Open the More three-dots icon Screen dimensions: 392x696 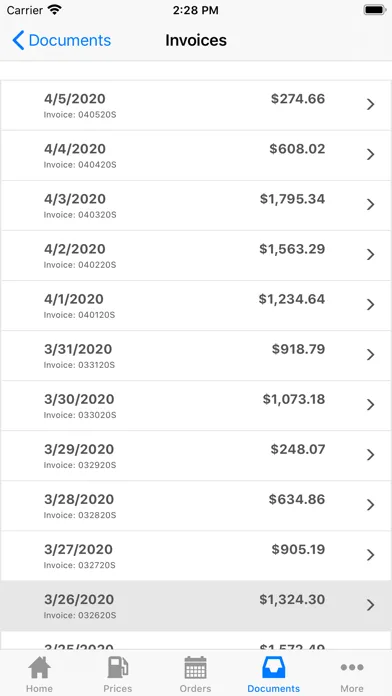click(x=352, y=667)
